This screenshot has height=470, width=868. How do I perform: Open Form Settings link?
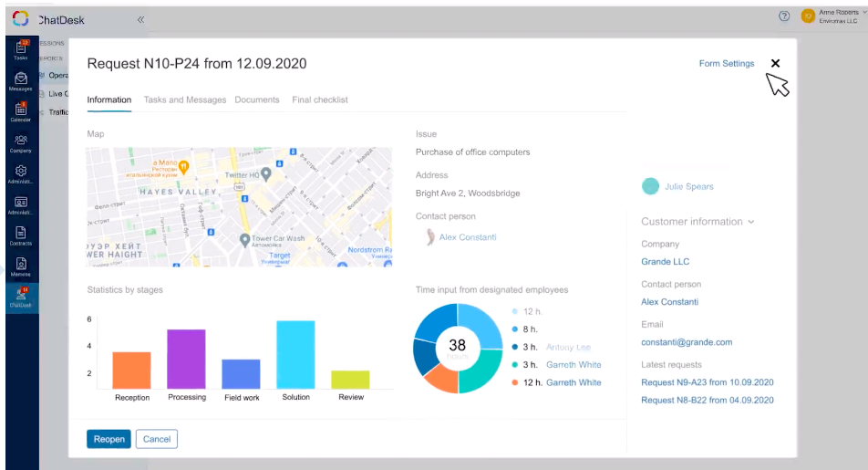tap(727, 64)
